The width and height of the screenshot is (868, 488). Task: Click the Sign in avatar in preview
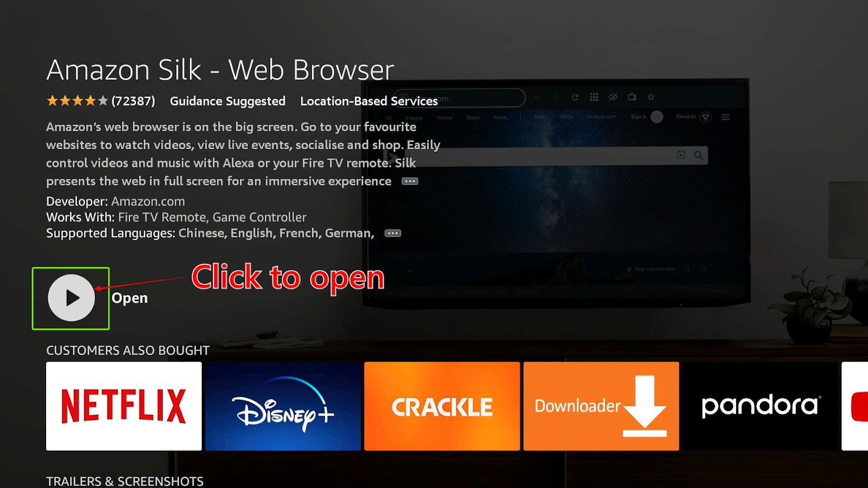pos(656,117)
